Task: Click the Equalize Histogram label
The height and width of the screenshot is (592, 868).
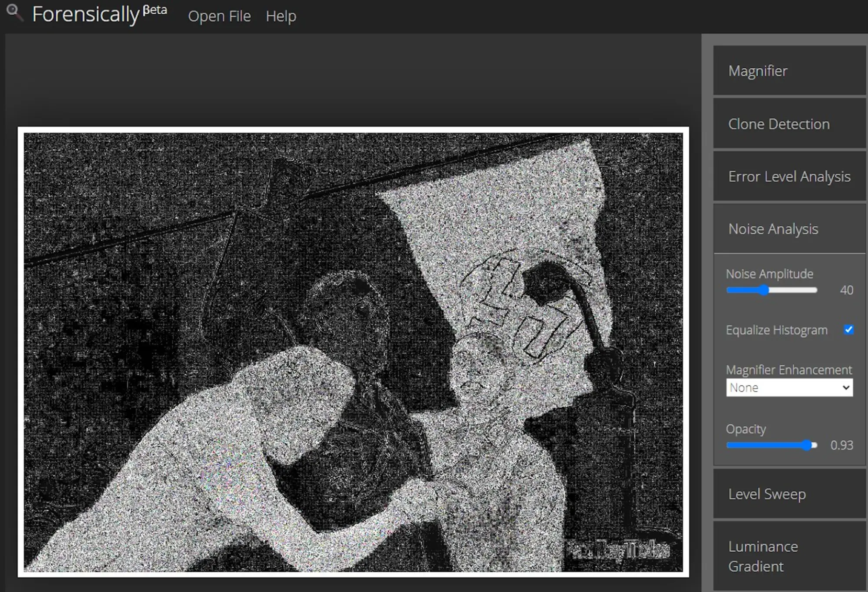Action: pos(776,330)
